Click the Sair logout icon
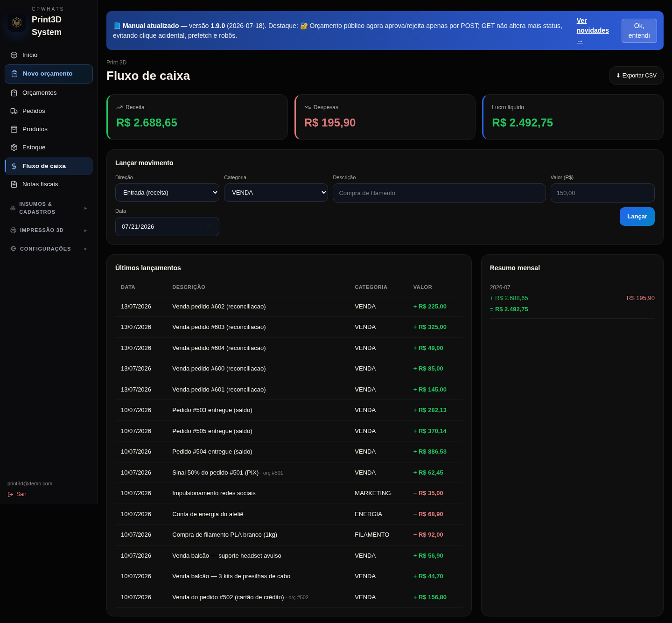The height and width of the screenshot is (623, 672). click(x=10, y=494)
